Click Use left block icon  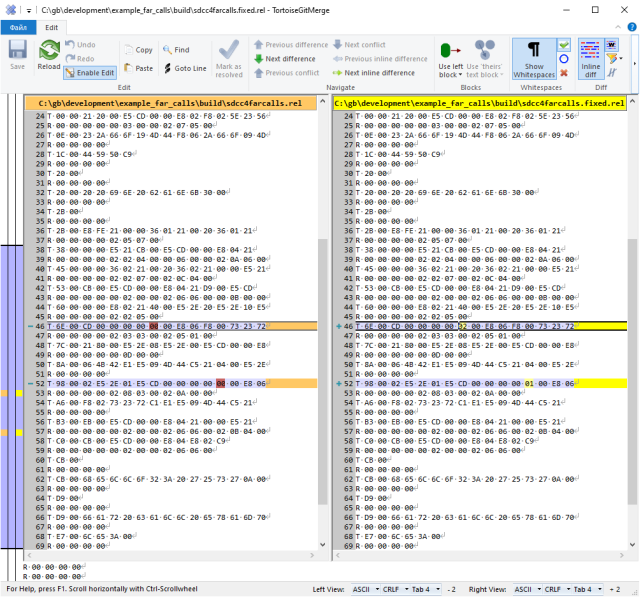[451, 51]
